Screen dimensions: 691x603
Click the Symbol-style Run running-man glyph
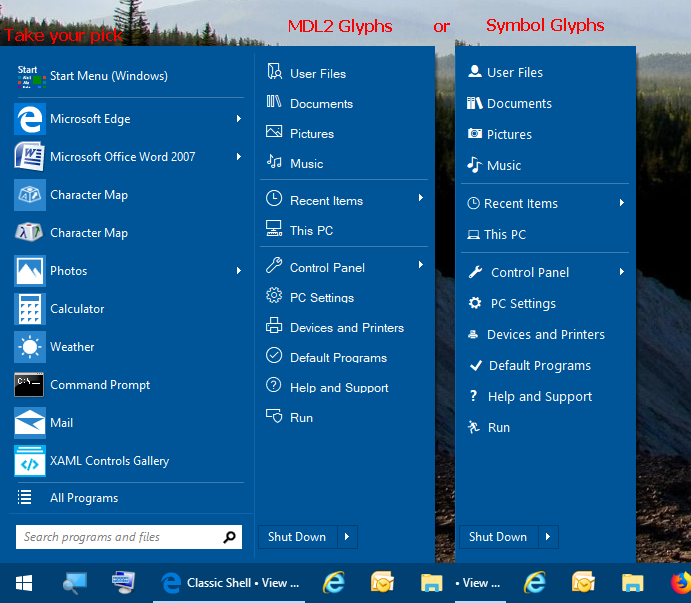pyautogui.click(x=473, y=427)
